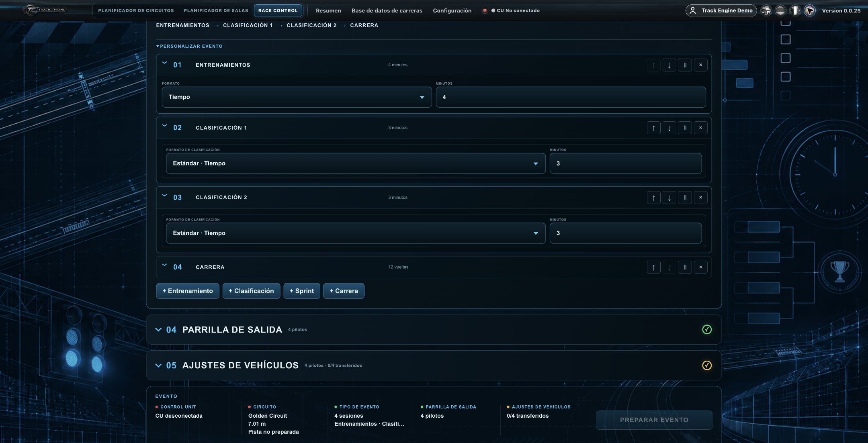
Task: Toggle pause on Entrenamientos session
Action: tap(685, 65)
